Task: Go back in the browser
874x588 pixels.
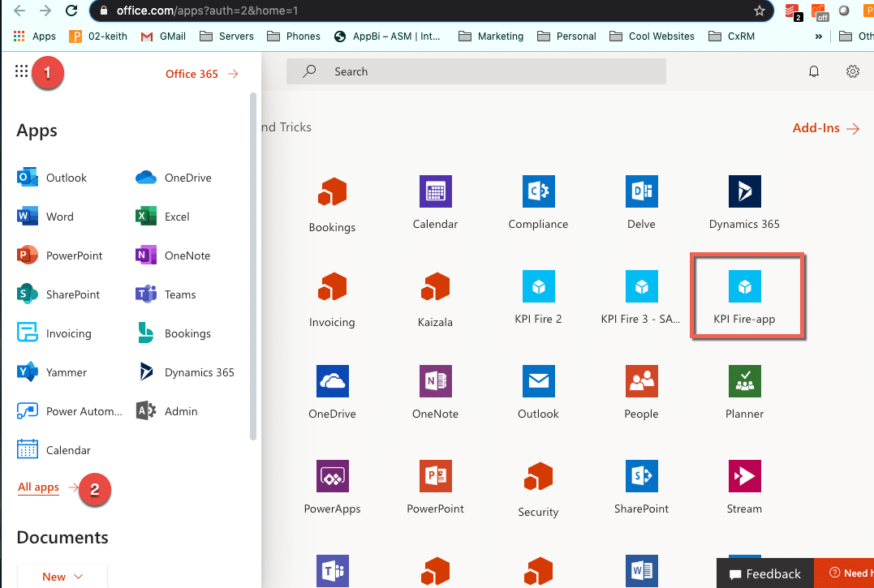Action: pyautogui.click(x=19, y=10)
